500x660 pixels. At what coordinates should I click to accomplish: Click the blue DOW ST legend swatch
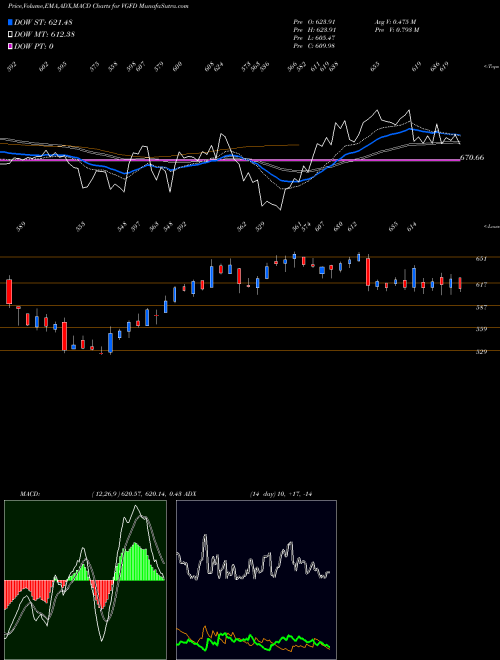coord(10,22)
